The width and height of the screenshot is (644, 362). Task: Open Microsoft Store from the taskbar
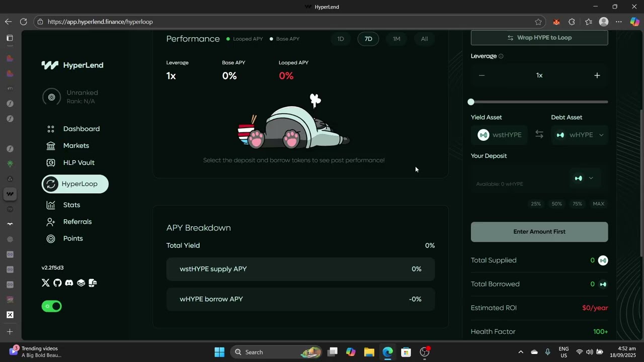coord(406,352)
